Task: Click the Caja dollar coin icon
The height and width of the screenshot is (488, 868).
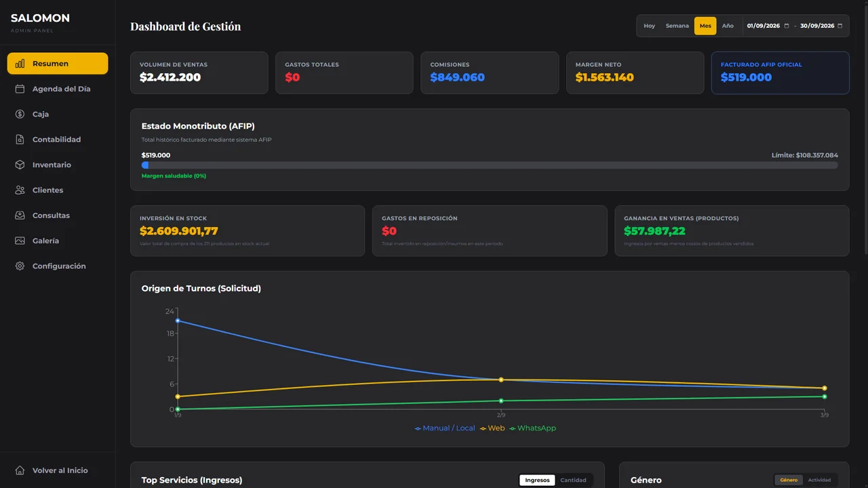Action: pos(20,114)
